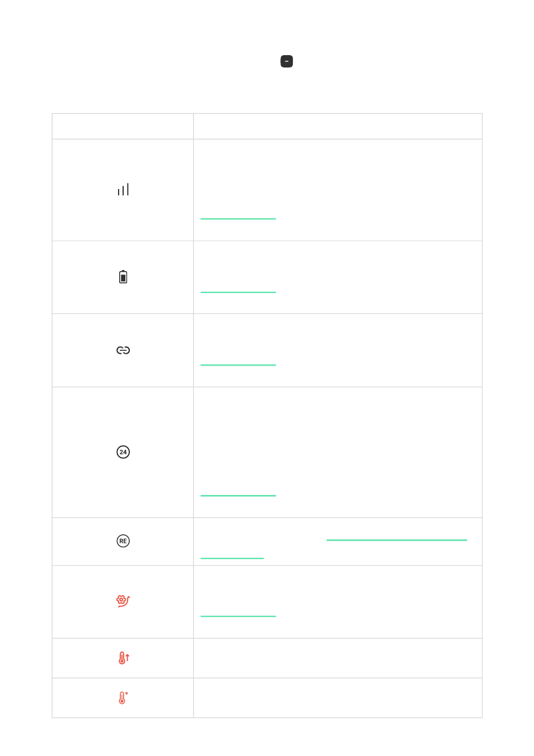
Task: Click the blank left header cell of table
Action: point(123,126)
